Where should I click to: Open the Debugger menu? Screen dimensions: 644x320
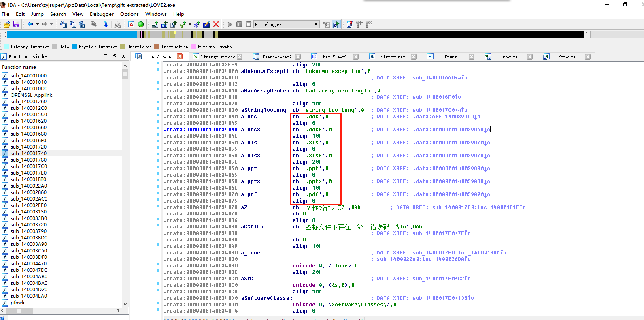[102, 14]
